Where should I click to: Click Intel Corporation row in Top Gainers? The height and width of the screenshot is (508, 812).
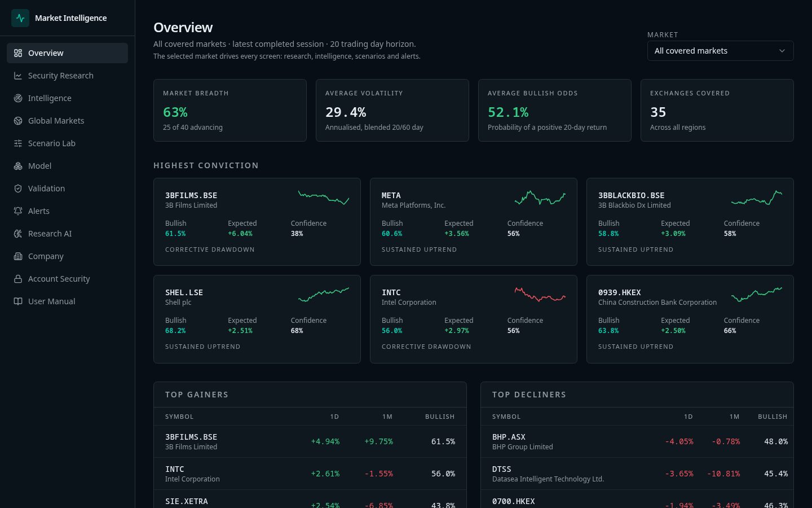pos(310,474)
